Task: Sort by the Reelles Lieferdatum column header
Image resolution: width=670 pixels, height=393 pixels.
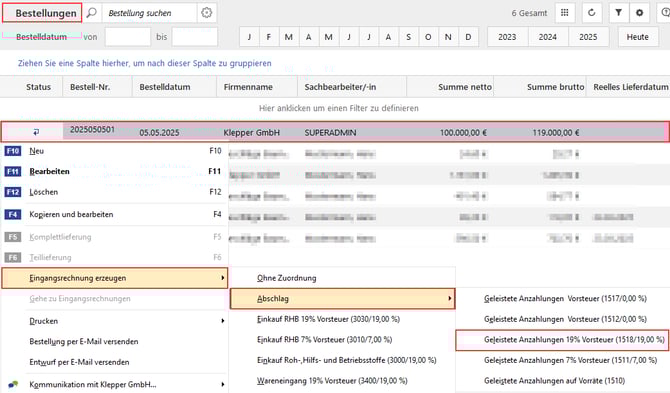Action: tap(629, 87)
